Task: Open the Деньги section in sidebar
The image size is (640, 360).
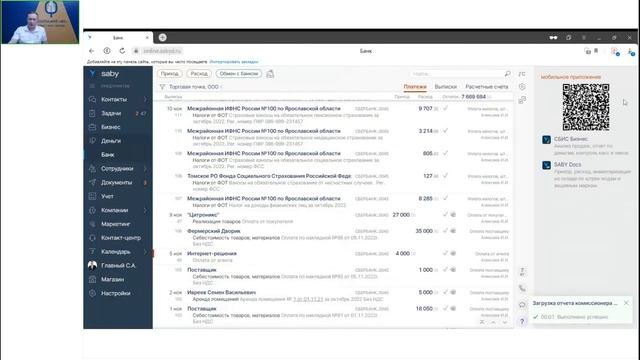Action: (111, 141)
